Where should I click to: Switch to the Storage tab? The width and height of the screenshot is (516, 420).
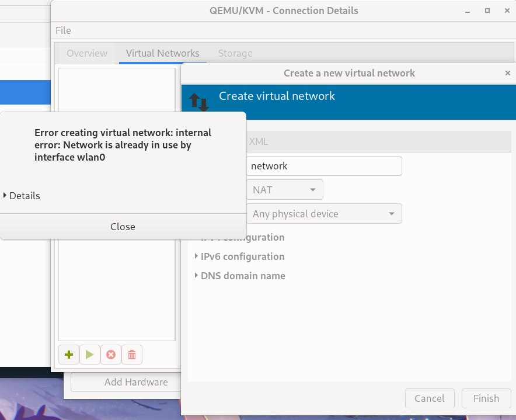235,53
